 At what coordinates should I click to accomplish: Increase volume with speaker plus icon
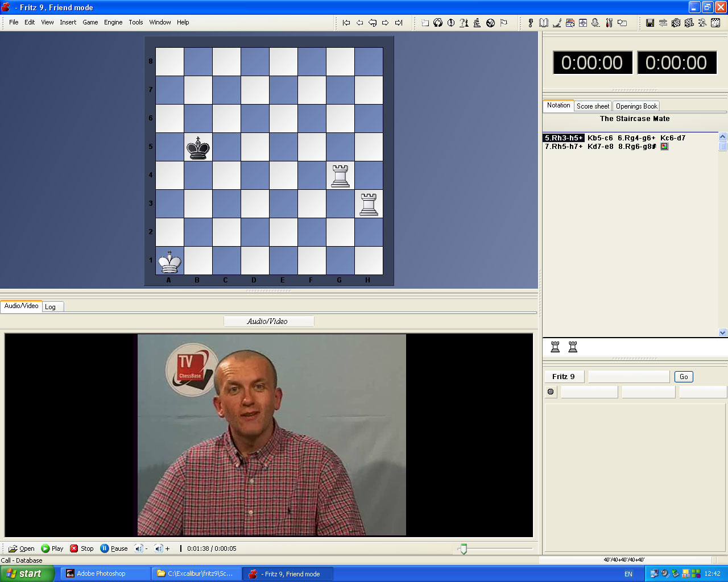(162, 548)
